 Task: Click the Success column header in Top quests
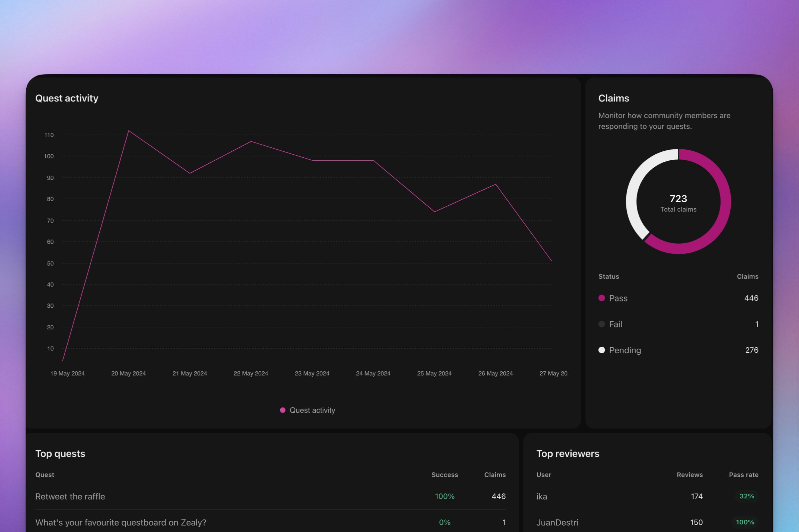[x=445, y=475]
